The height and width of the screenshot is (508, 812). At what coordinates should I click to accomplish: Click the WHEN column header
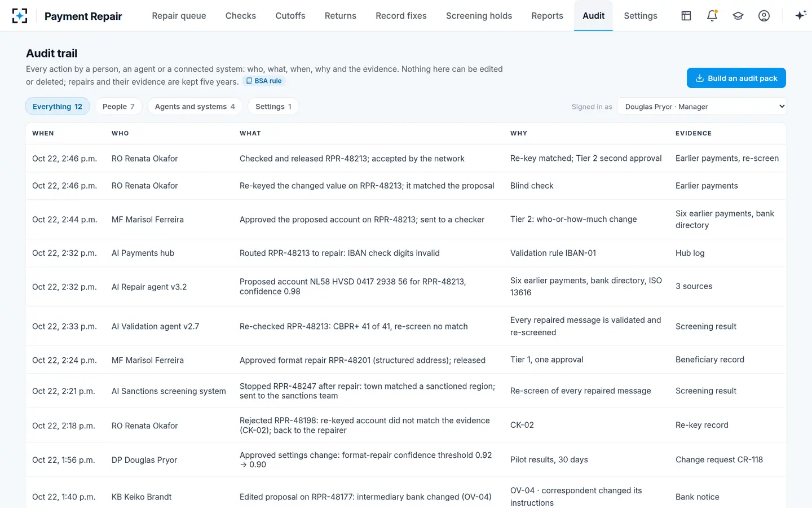(43, 133)
